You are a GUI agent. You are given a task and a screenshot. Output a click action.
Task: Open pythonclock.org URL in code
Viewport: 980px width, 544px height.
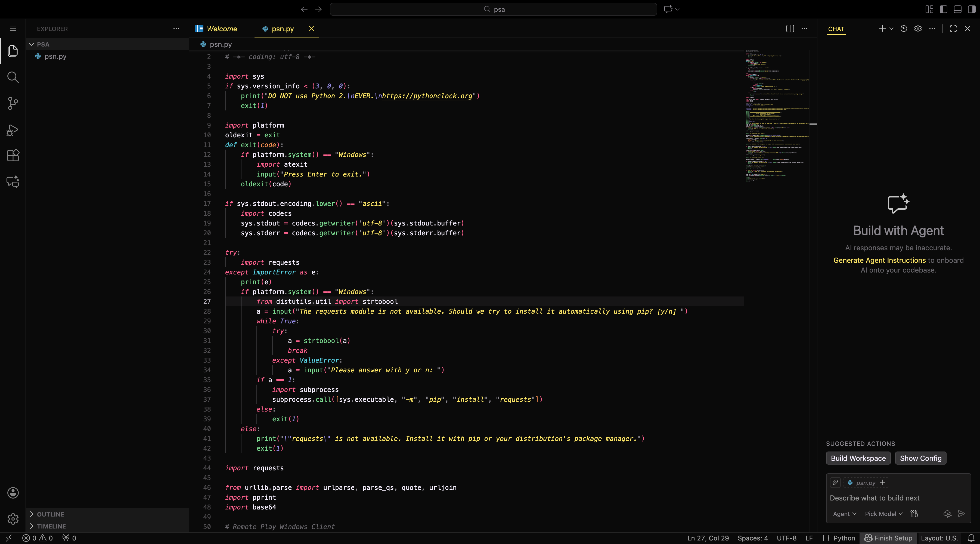click(x=427, y=96)
